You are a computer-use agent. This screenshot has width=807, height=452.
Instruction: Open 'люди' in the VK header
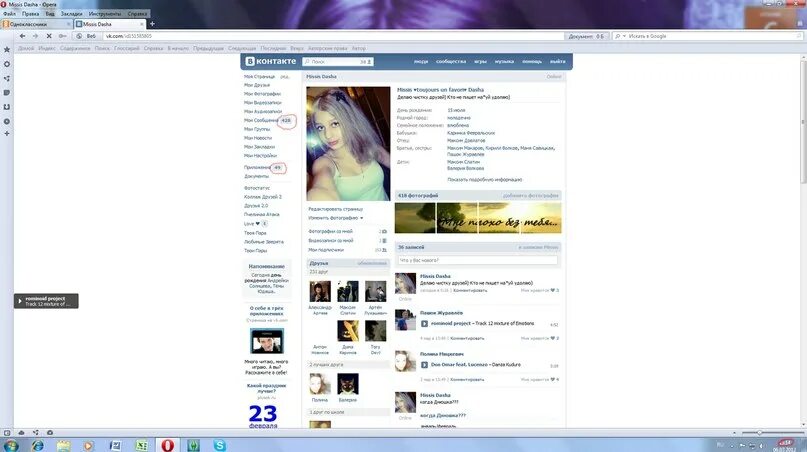coord(421,61)
